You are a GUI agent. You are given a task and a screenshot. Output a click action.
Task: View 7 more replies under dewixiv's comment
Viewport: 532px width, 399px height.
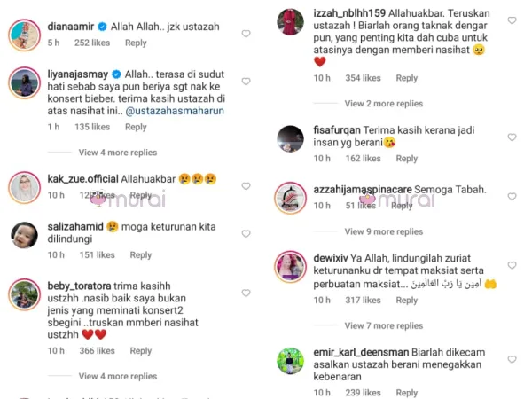click(384, 325)
